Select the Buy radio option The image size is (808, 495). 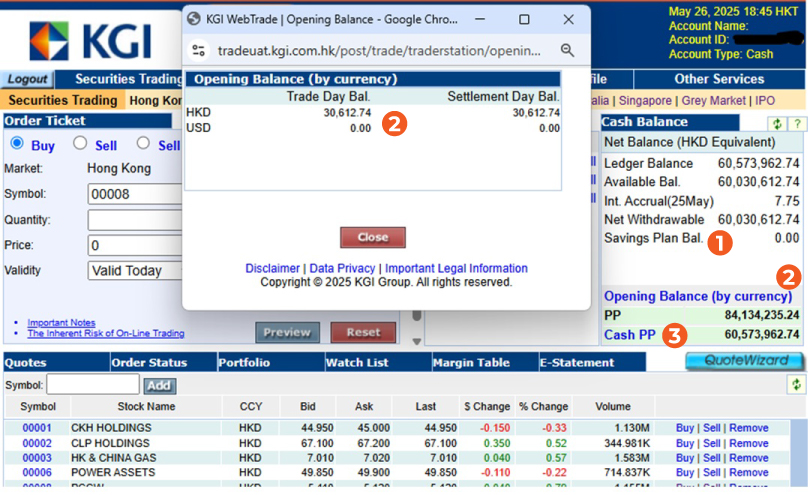click(17, 143)
